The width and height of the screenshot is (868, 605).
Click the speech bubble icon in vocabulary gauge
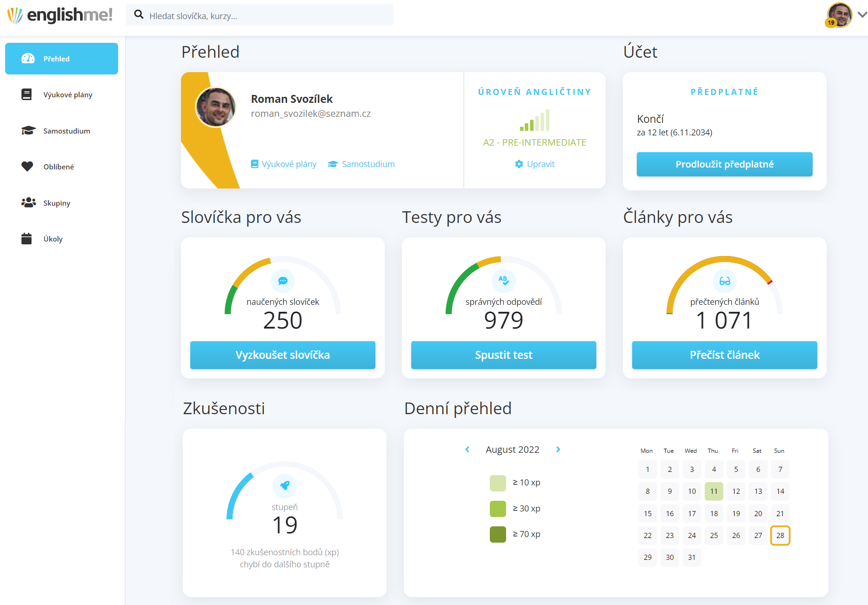coord(283,281)
